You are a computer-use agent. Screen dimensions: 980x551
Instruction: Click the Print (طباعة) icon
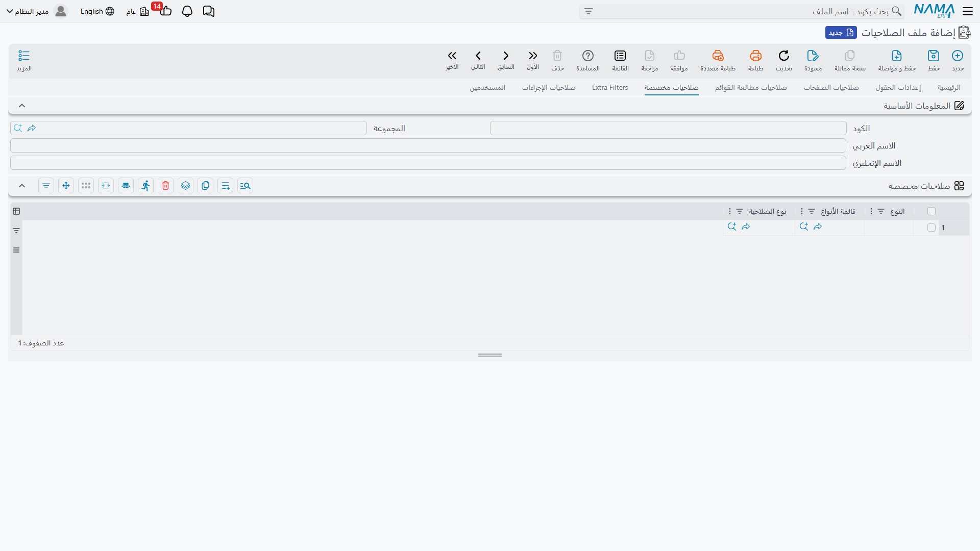tap(755, 60)
